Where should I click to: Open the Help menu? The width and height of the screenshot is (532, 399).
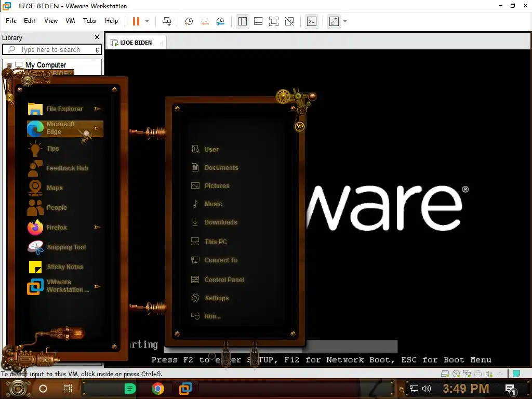[111, 21]
